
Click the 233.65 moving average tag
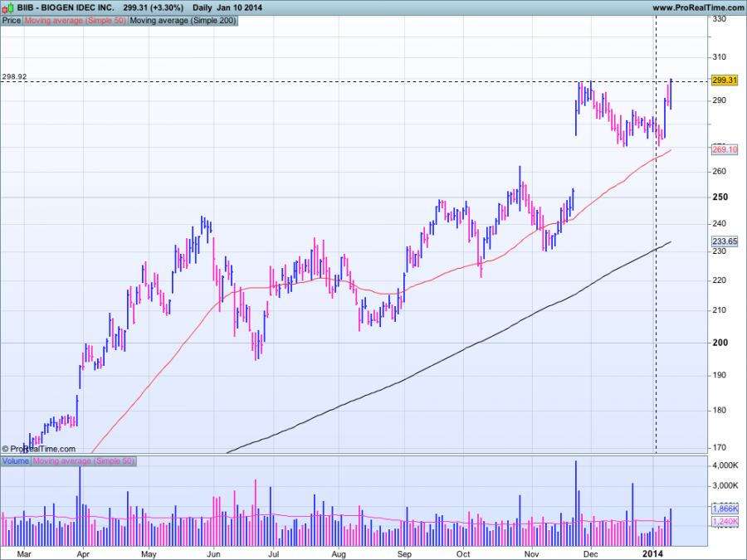coord(724,241)
